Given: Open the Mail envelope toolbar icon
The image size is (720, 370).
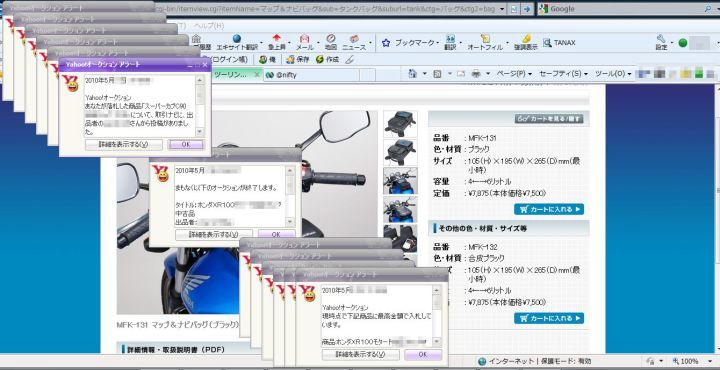Looking at the screenshot, I should (x=304, y=39).
